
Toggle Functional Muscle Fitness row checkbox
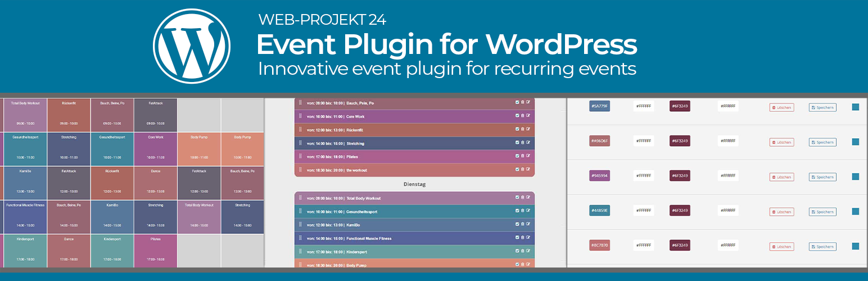(517, 238)
